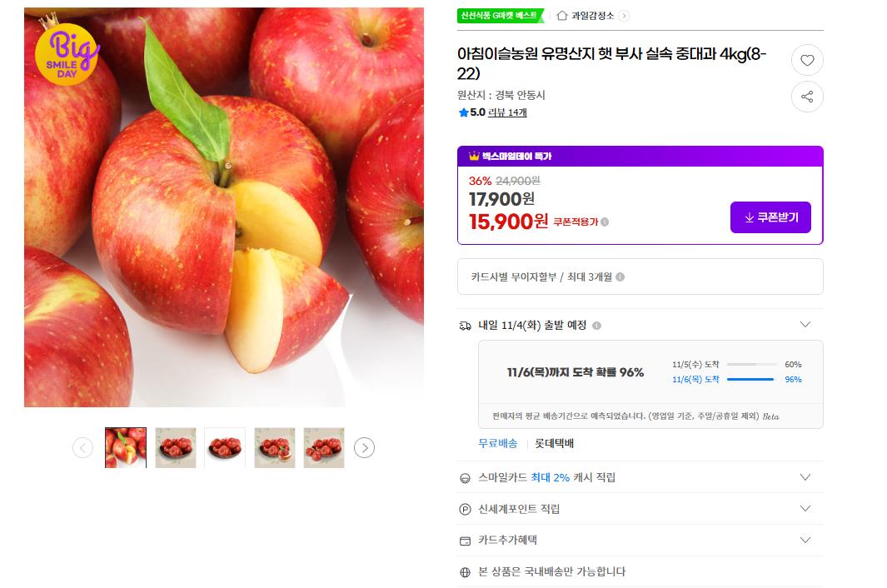This screenshot has width=887, height=588.
Task: Expand 신세계포인트 적립 details
Action: (805, 508)
